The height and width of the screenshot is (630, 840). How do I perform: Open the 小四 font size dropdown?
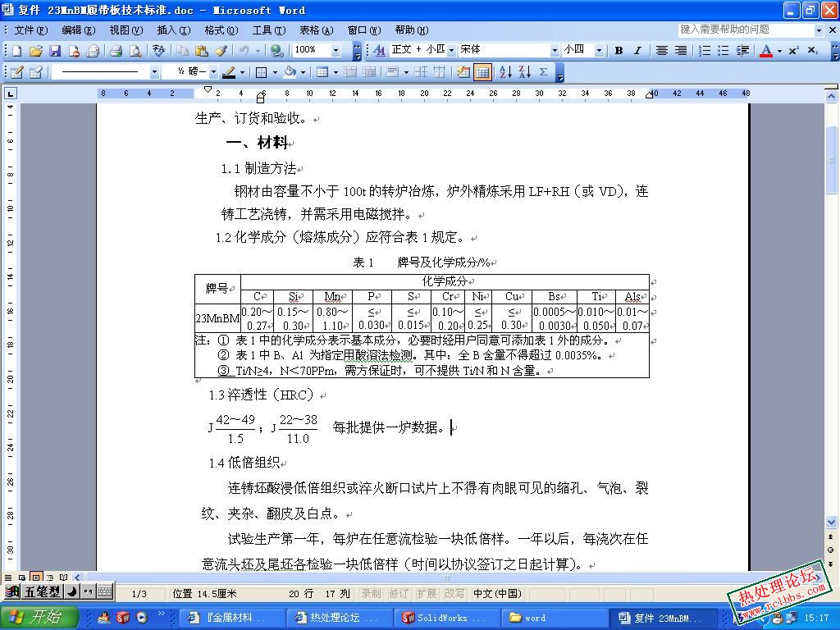[599, 50]
